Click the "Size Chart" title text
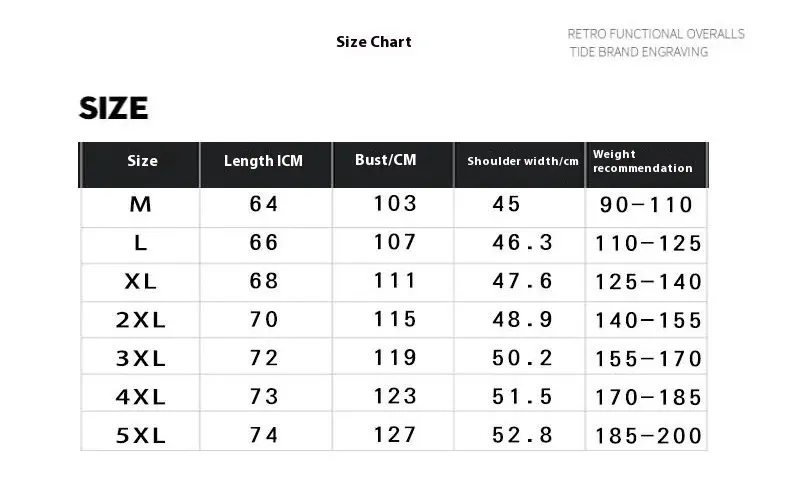The height and width of the screenshot is (483, 790). [x=373, y=42]
